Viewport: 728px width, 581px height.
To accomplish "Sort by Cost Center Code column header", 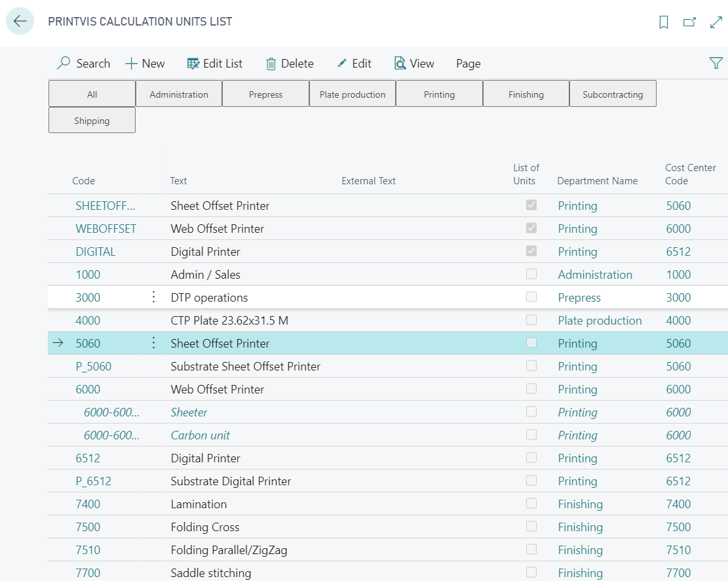I will [x=691, y=174].
